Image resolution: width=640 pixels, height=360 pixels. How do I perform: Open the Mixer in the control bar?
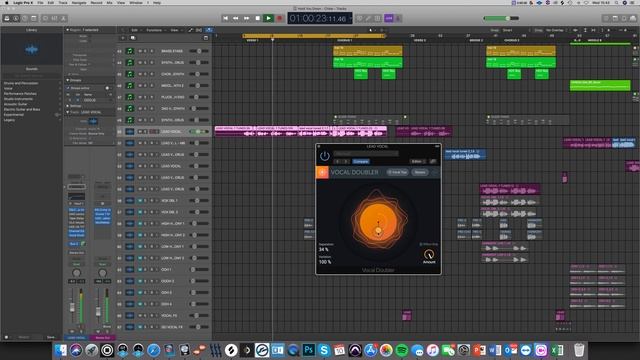point(55,18)
